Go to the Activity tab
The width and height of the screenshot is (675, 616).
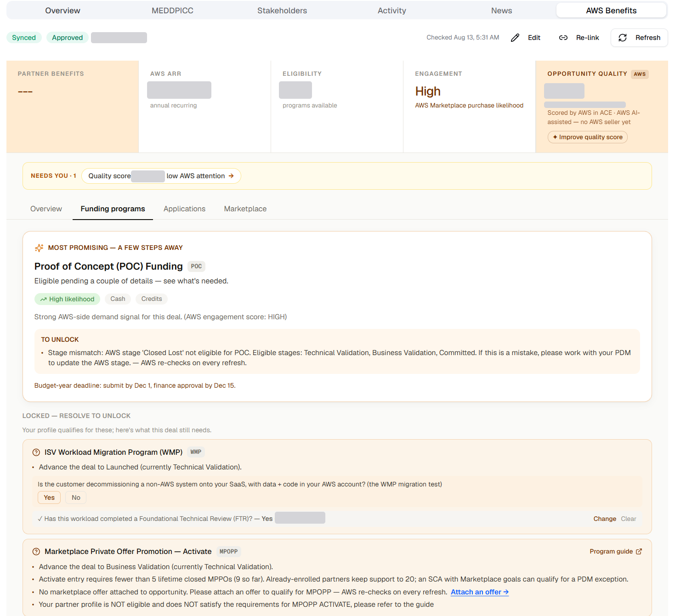coord(392,11)
